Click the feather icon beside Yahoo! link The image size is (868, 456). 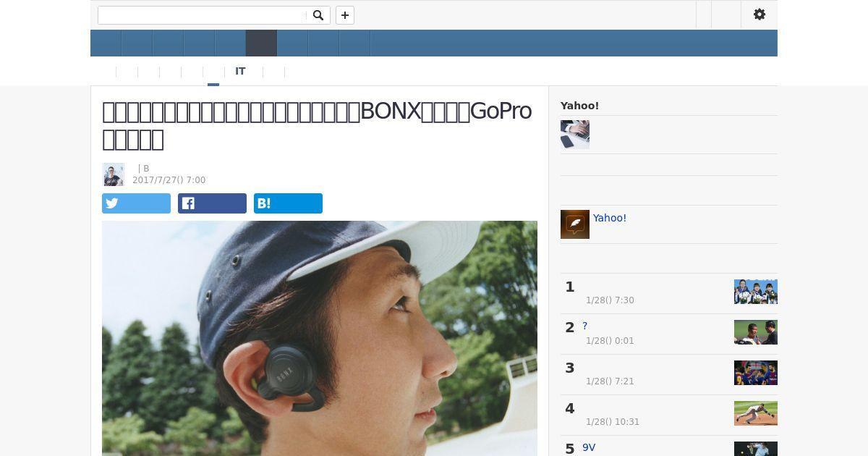pos(575,224)
